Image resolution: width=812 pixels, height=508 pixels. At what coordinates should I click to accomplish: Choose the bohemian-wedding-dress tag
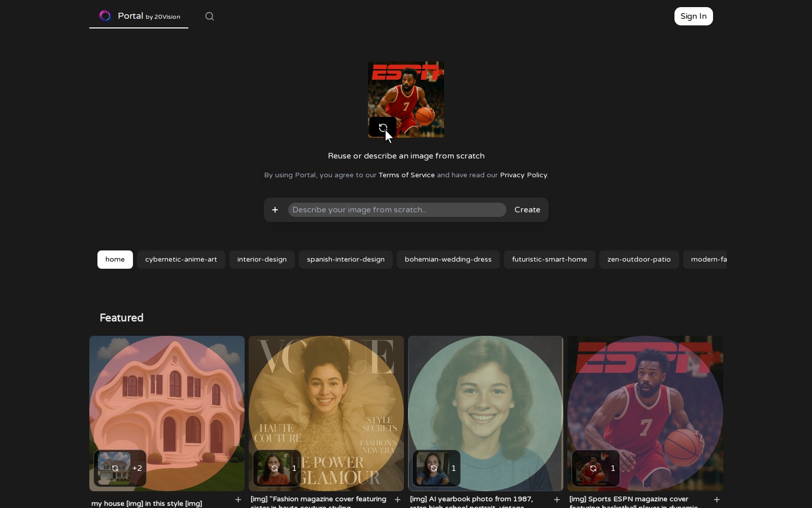point(448,260)
